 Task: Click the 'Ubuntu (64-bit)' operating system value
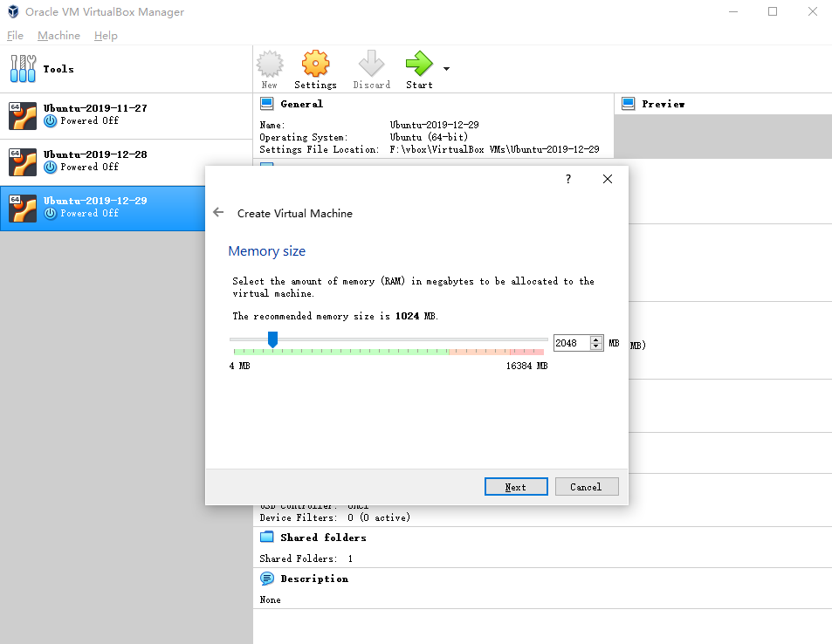pos(429,137)
